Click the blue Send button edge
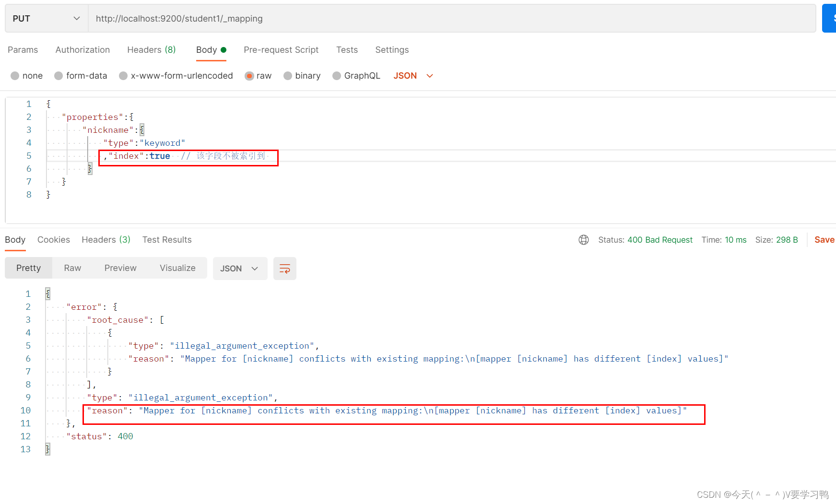 (829, 18)
